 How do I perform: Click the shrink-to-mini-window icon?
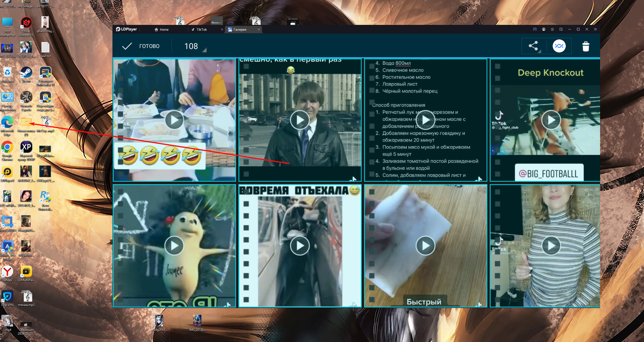coord(561,29)
